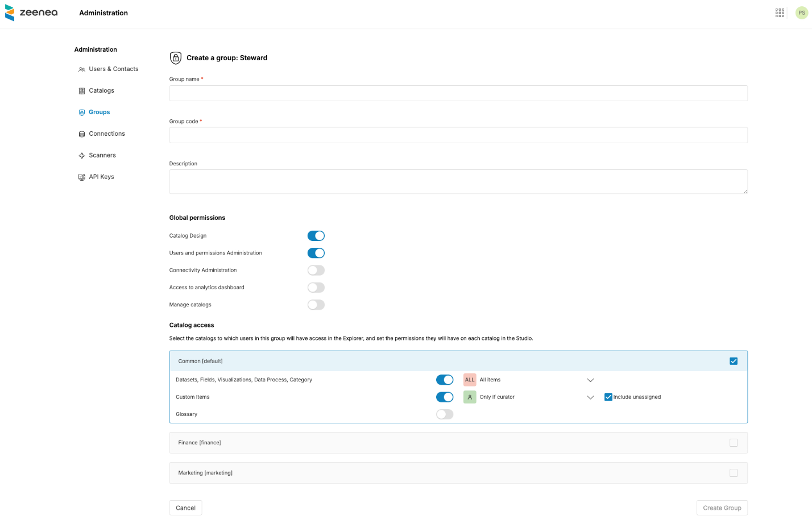Expand the All items dropdown
Image resolution: width=812 pixels, height=516 pixels.
[590, 380]
